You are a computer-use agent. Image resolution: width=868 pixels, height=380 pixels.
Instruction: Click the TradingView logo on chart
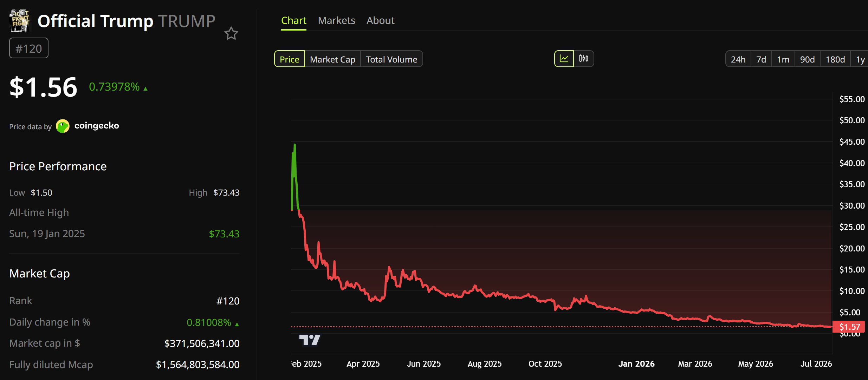(x=310, y=340)
